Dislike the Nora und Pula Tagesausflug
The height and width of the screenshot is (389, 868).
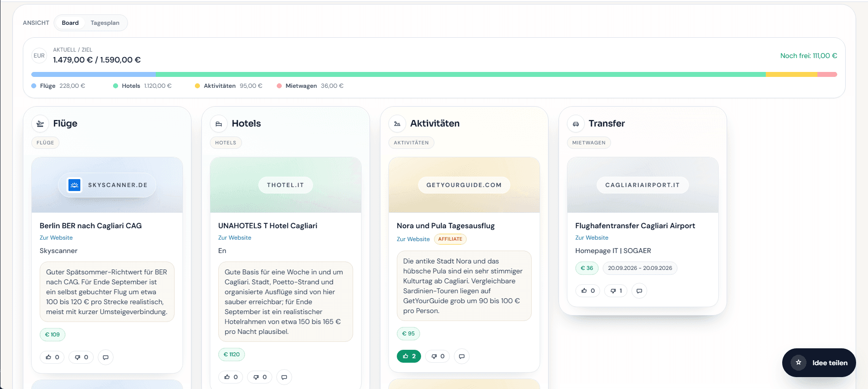(437, 356)
